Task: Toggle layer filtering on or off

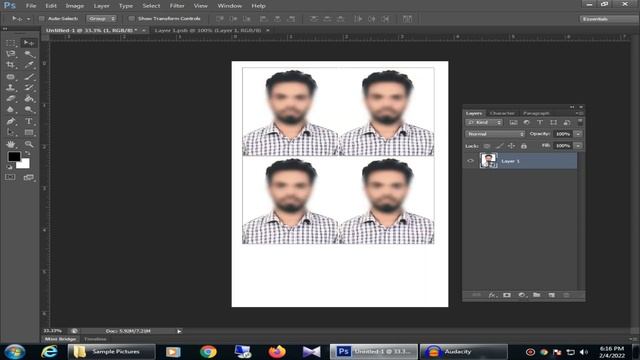Action: click(x=580, y=122)
